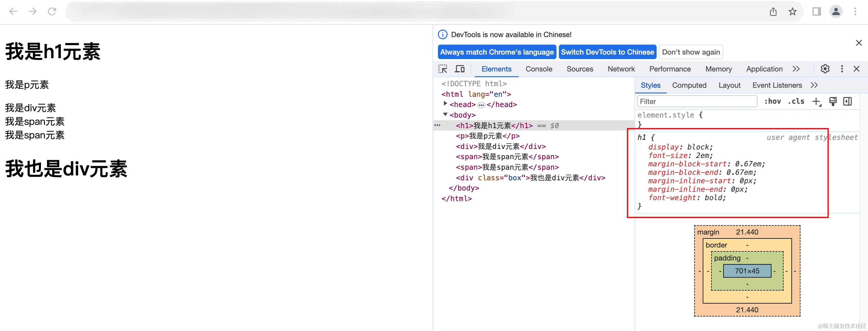This screenshot has width=868, height=331.
Task: Open the browser side panel
Action: [x=816, y=12]
